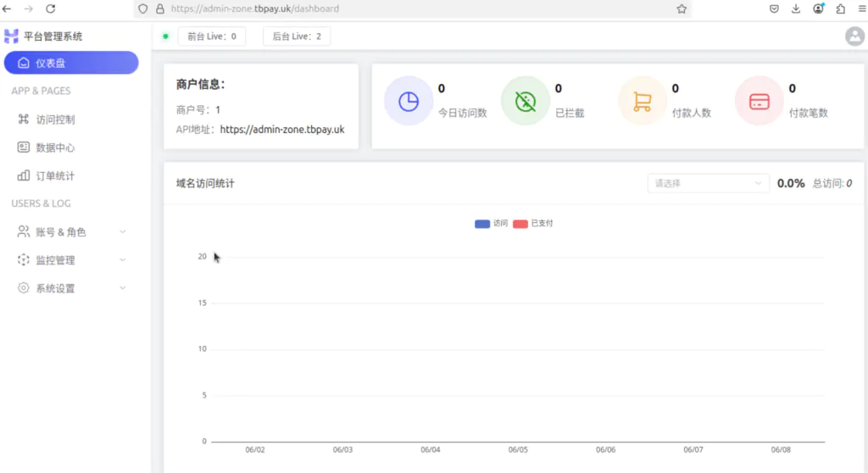Viewport: 868px width, 473px height.
Task: Click the 商户号: 1 text
Action: [x=198, y=109]
